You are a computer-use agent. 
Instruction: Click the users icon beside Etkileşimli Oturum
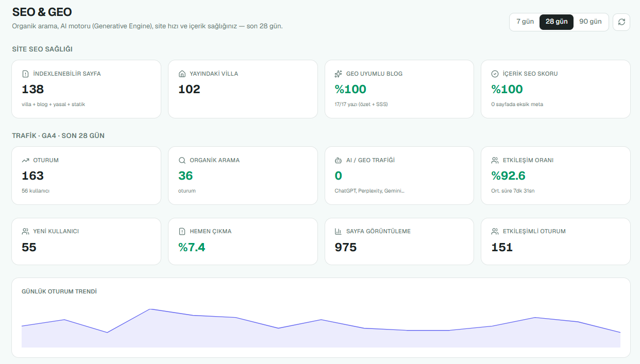(495, 231)
